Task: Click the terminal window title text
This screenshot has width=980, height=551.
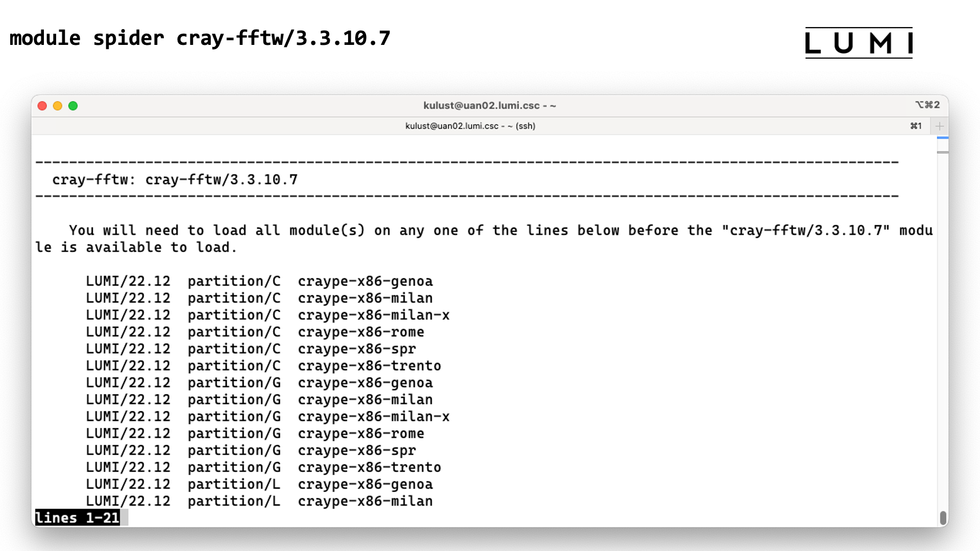Action: 489,106
